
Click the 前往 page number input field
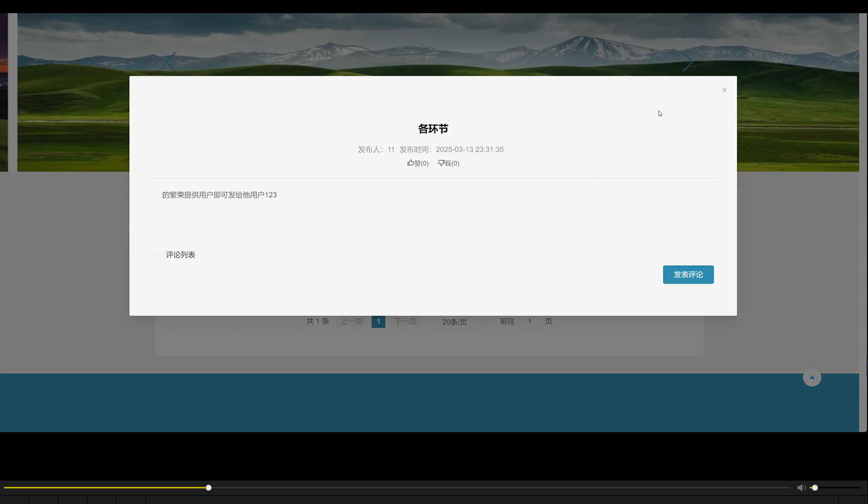(x=529, y=321)
